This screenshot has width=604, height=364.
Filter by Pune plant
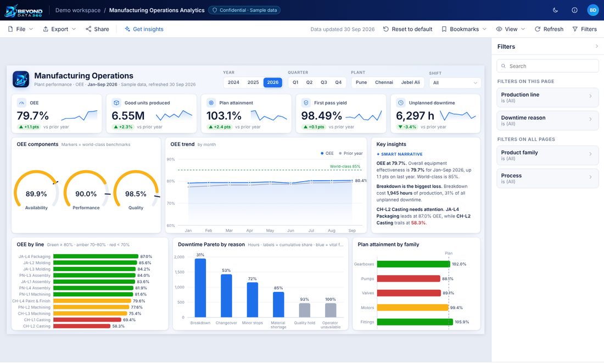361,82
